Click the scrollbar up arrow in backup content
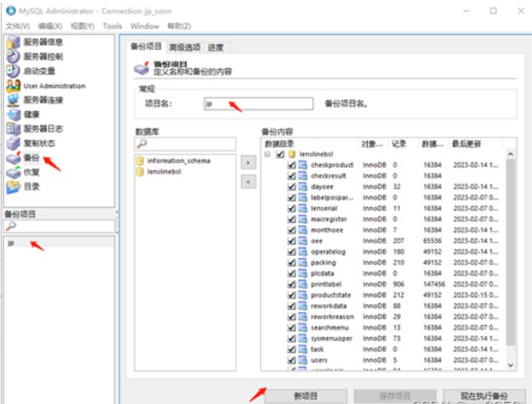 pyautogui.click(x=511, y=155)
